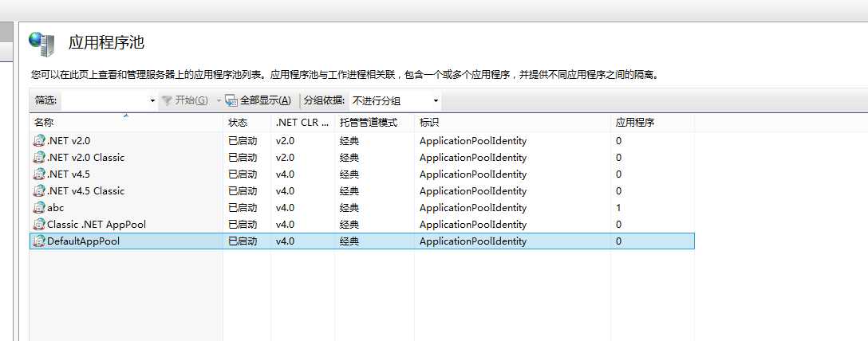Select the .NET v2.0 pool name
Viewport: 868px width, 341px height.
69,141
